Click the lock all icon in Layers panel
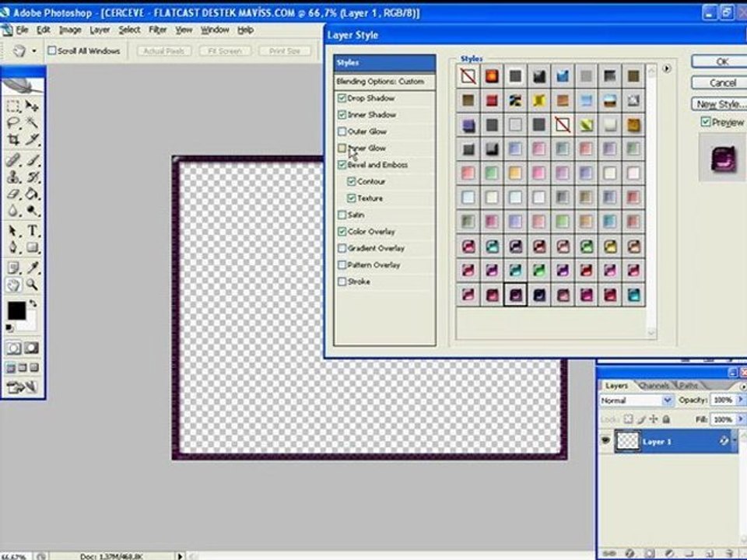Screen dimensions: 747x560 point(667,419)
